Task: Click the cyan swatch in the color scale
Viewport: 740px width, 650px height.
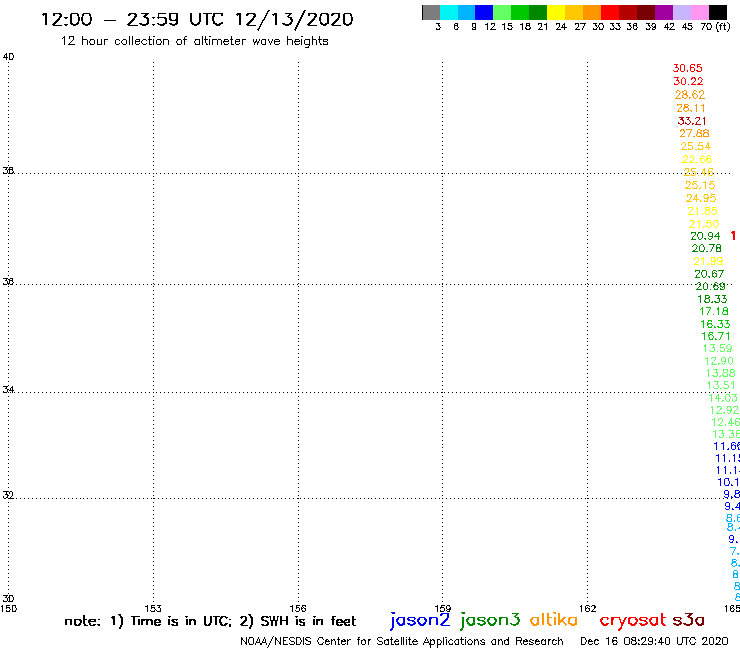Action: pos(449,12)
